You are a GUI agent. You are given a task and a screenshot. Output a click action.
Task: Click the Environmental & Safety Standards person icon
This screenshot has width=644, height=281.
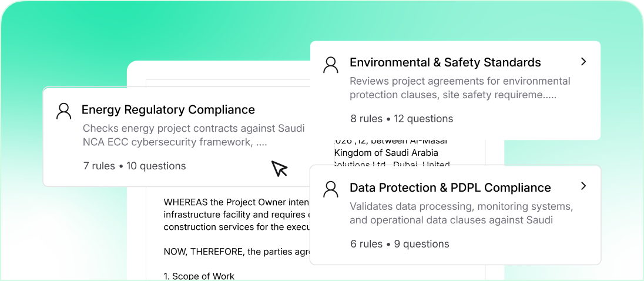click(x=331, y=64)
